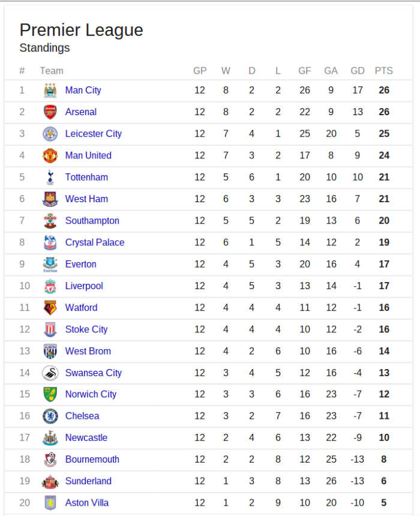Click the Watford club crest icon
Screen dimensions: 420x516
50,308
